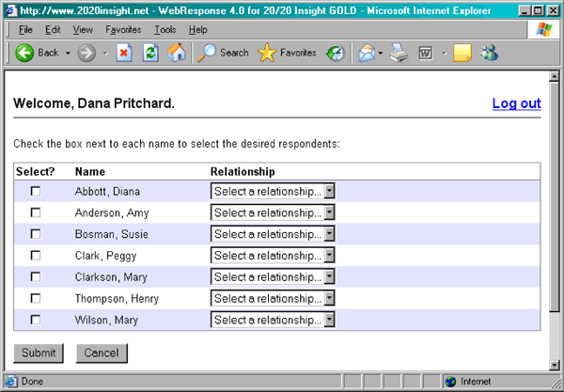Open the Search toolbar button
This screenshot has width=564, height=392.
[x=223, y=53]
